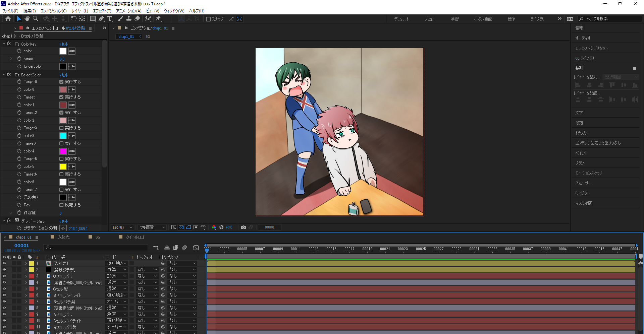644x334 pixels.
Task: Uncheck the Target0 checkbox
Action: pos(61,82)
